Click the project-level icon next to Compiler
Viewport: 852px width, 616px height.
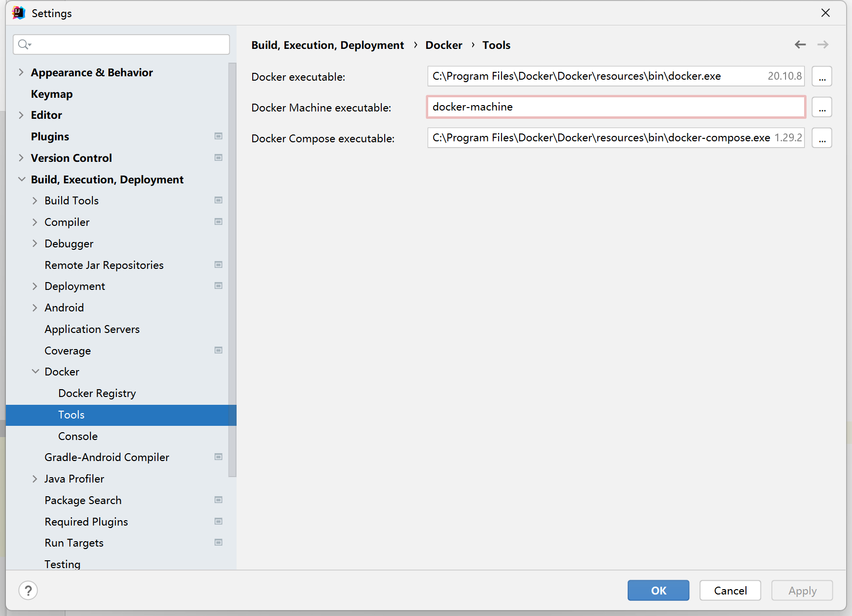[218, 221]
